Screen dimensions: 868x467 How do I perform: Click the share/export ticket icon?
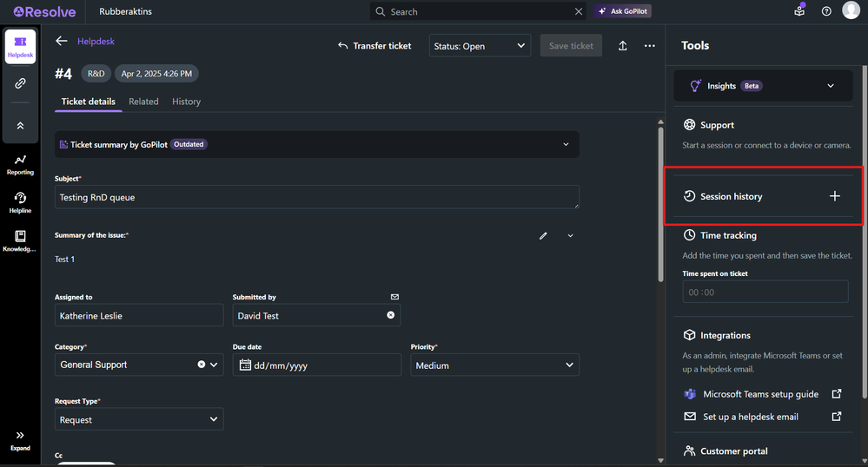point(623,46)
